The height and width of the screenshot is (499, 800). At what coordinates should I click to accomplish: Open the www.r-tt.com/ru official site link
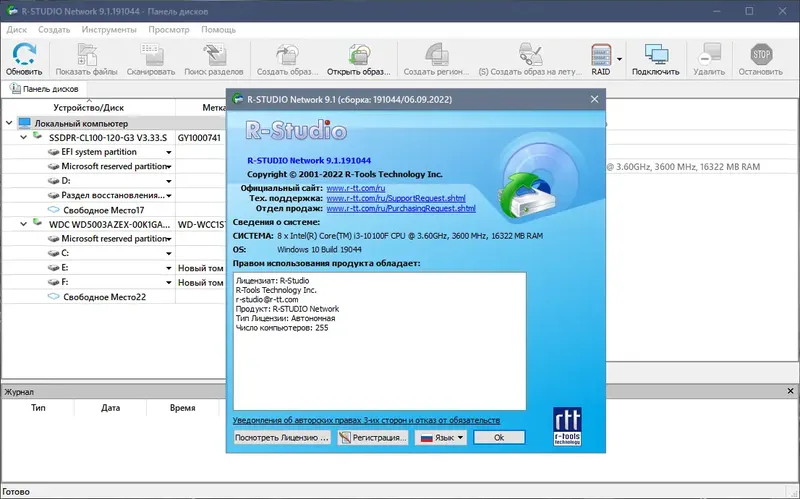coord(356,188)
